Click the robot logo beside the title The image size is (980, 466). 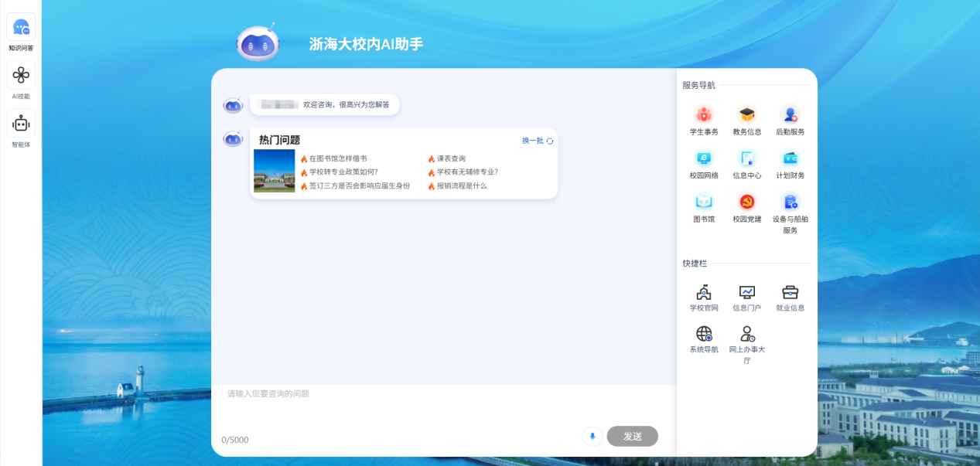point(257,44)
